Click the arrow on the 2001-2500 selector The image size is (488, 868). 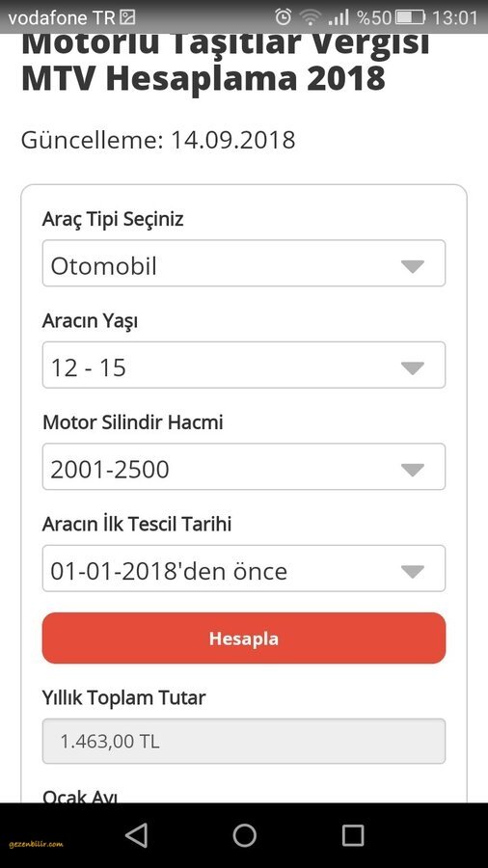(x=412, y=471)
